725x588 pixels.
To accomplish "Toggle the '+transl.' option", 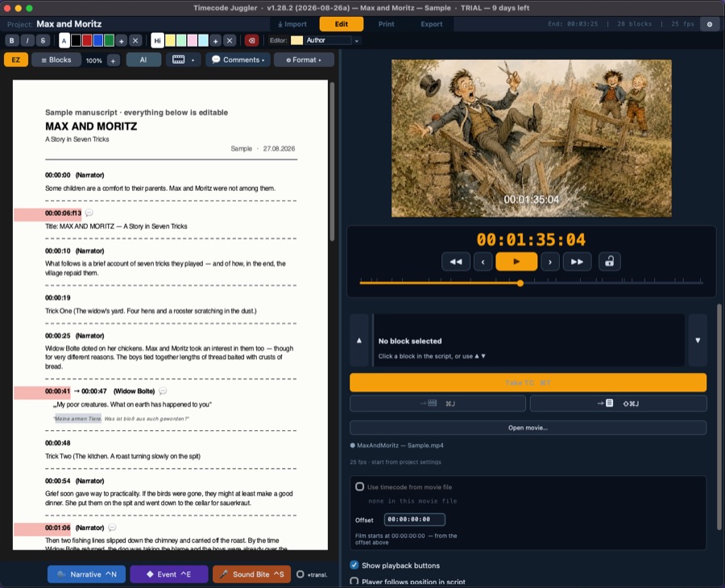I will click(300, 574).
